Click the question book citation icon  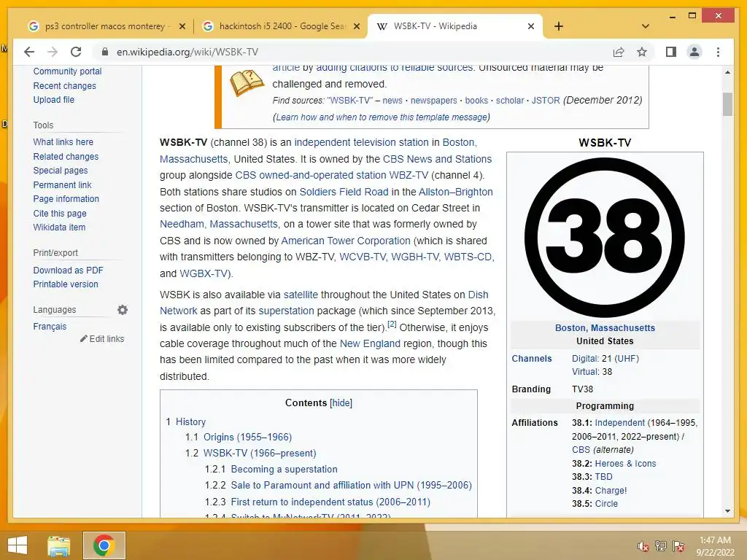click(247, 82)
